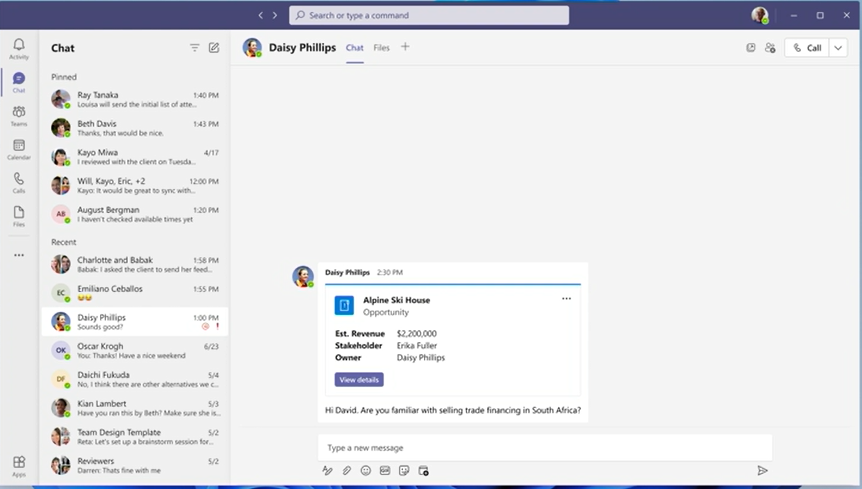The width and height of the screenshot is (862, 489).
Task: Go forward with the right arrow
Action: [275, 15]
